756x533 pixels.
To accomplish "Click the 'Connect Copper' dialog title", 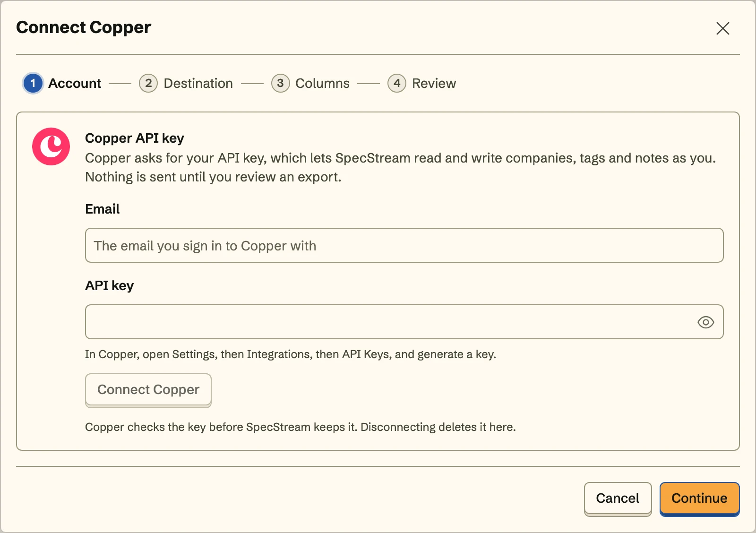I will click(x=84, y=27).
